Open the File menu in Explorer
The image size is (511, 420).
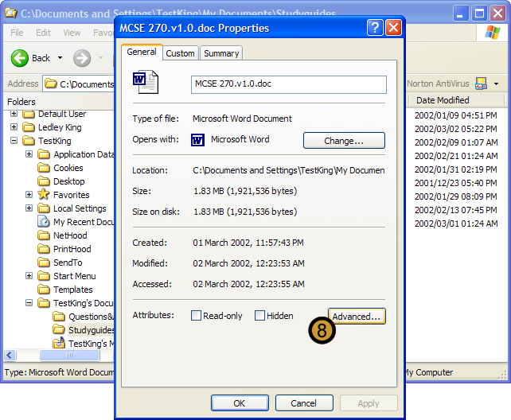tap(17, 33)
